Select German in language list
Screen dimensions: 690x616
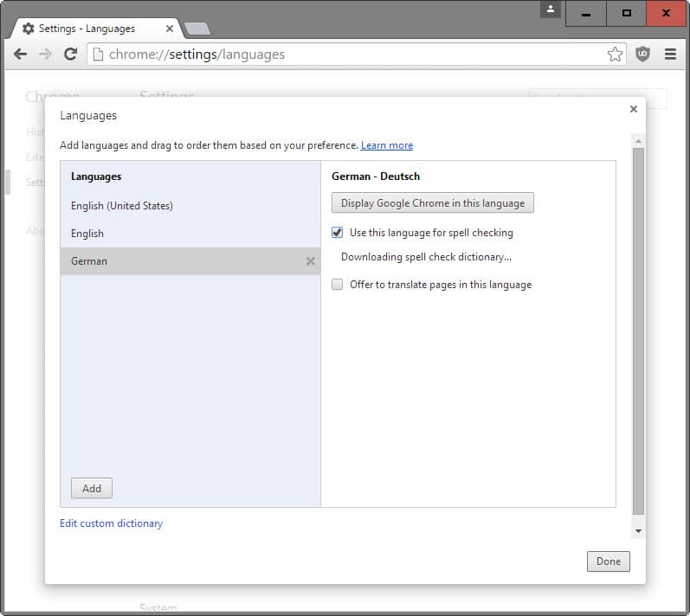tap(190, 261)
